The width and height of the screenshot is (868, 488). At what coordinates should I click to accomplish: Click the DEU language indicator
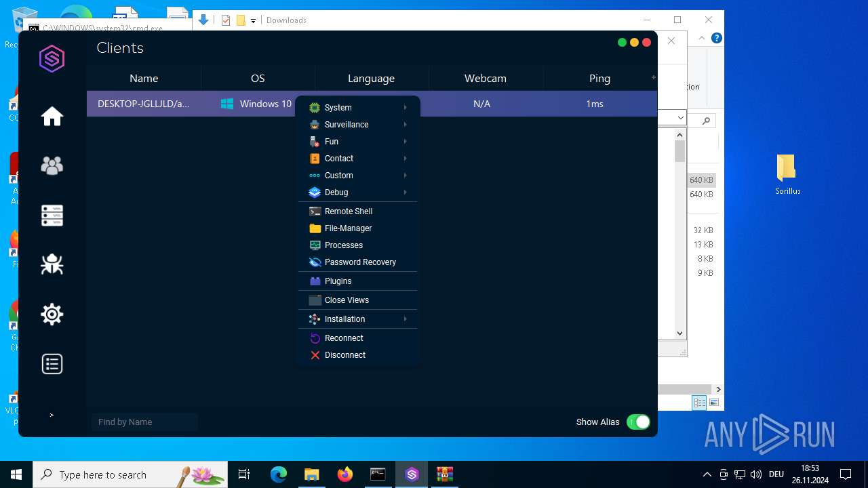click(776, 474)
